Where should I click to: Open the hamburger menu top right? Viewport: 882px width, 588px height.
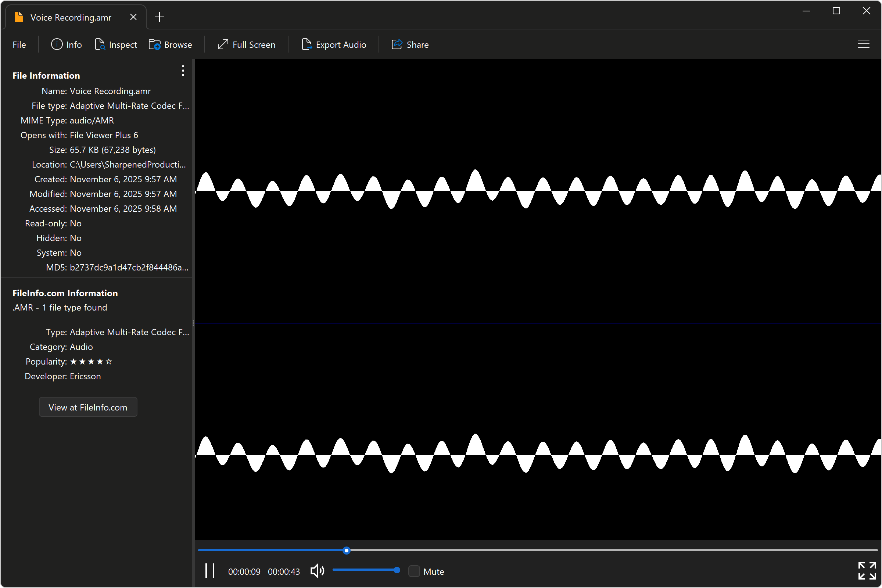point(864,44)
